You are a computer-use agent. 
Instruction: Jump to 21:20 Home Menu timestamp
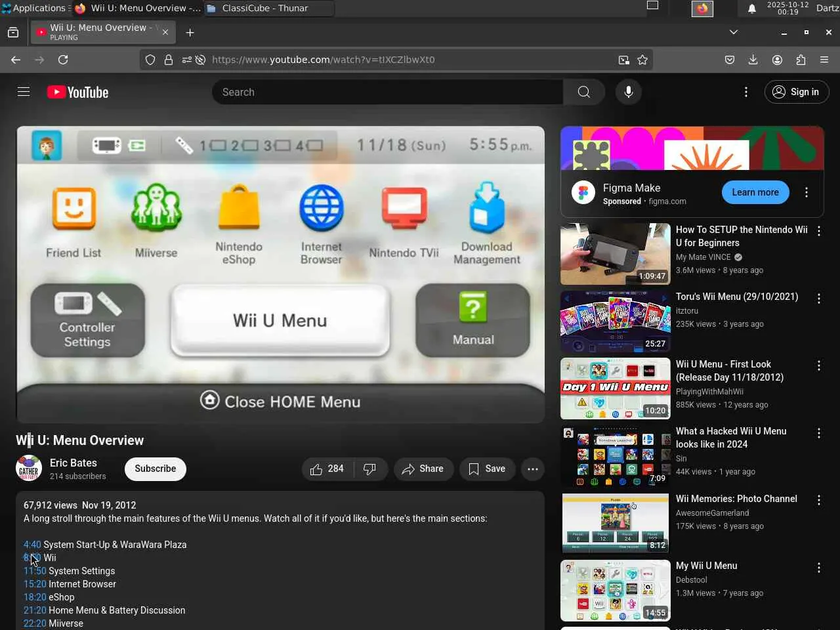tap(35, 610)
